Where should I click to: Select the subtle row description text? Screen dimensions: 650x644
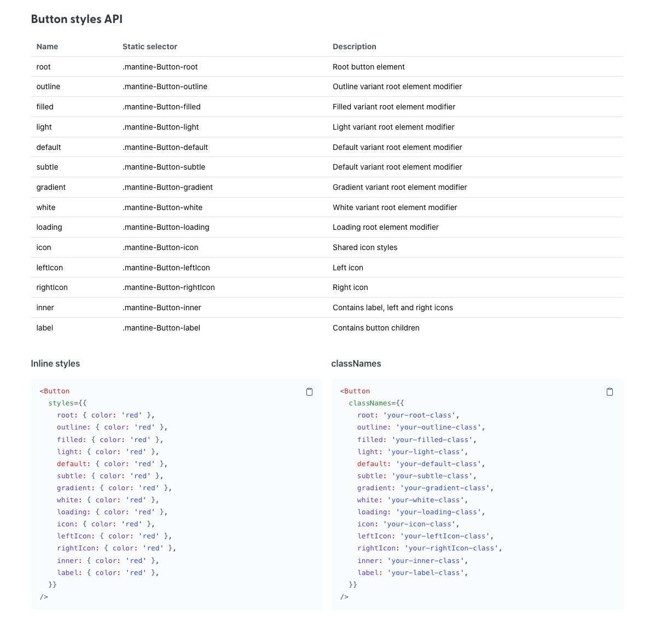click(x=397, y=166)
